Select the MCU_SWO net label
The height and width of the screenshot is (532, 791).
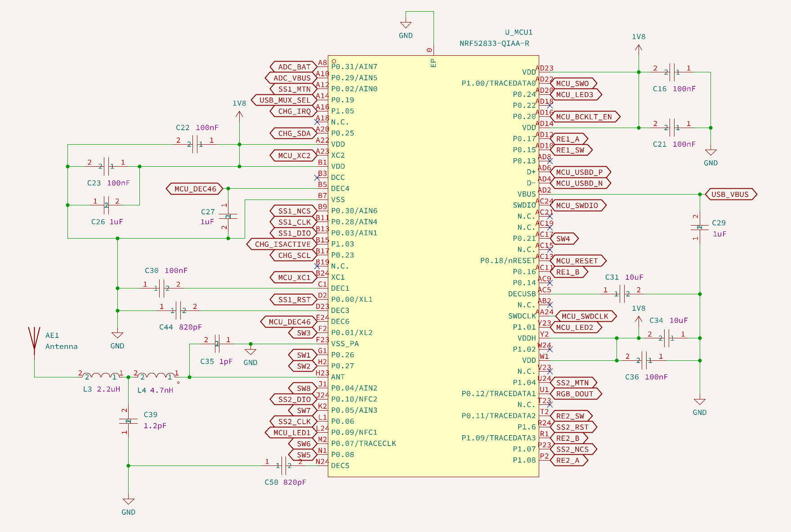(x=574, y=83)
